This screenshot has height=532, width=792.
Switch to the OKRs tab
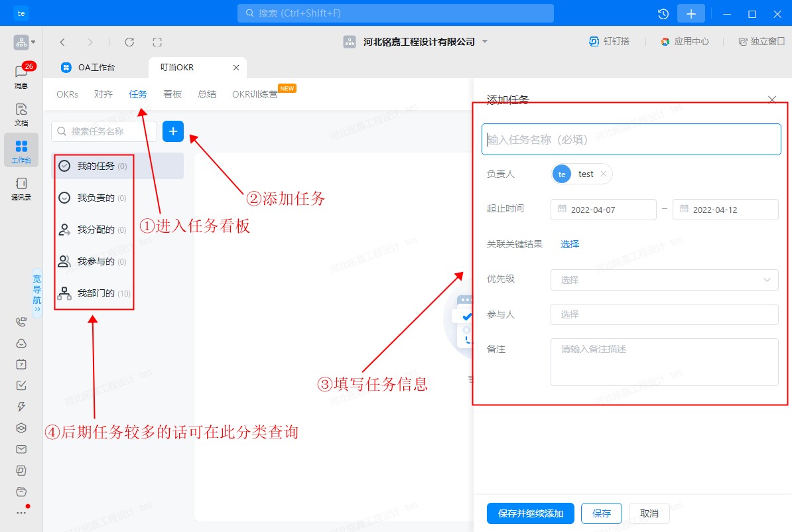click(x=67, y=94)
